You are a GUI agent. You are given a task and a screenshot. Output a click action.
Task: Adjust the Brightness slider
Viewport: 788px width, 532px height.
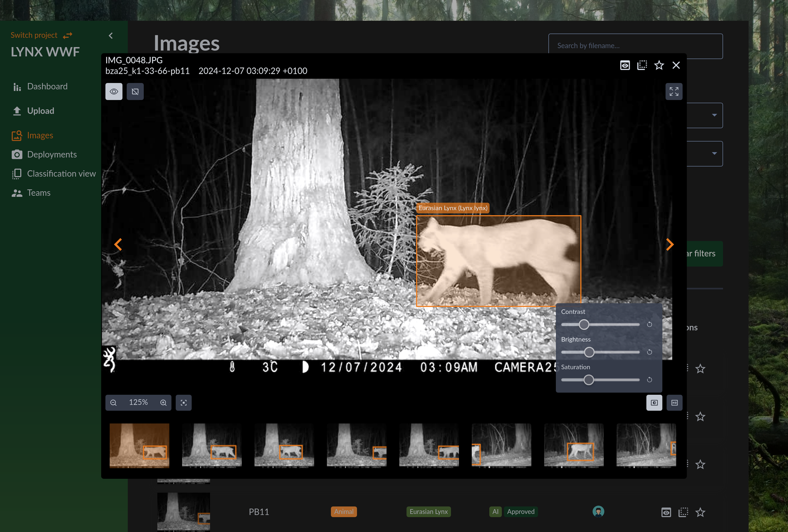(589, 352)
